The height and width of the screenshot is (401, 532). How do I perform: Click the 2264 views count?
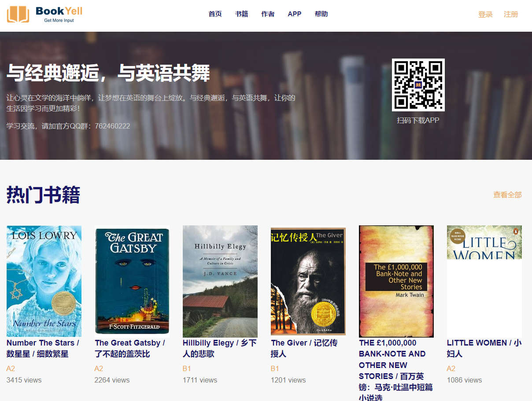[x=112, y=380]
